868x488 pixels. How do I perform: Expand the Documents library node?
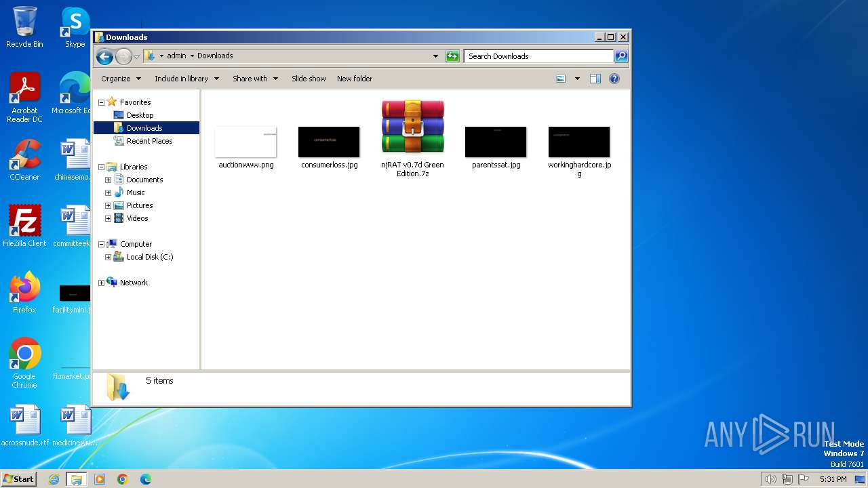click(x=108, y=180)
